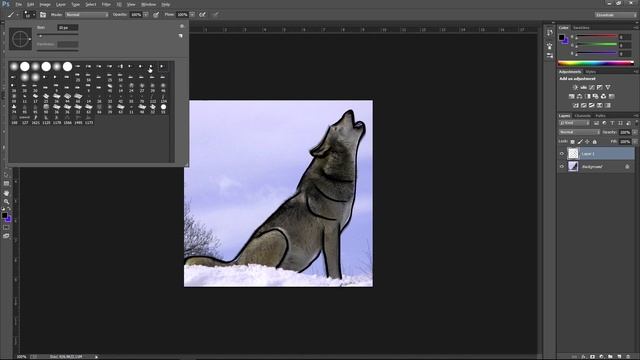
Task: Click the Color panel foreground color swatch
Action: [x=562, y=37]
